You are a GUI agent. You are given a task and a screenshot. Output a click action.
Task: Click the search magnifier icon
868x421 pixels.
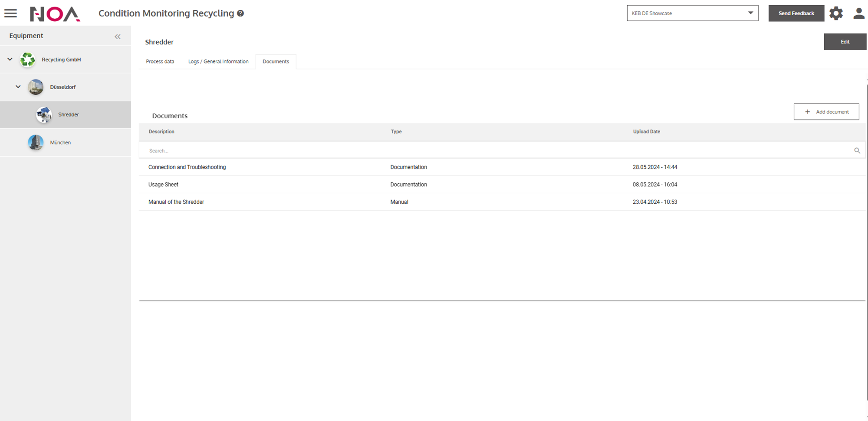pyautogui.click(x=857, y=151)
